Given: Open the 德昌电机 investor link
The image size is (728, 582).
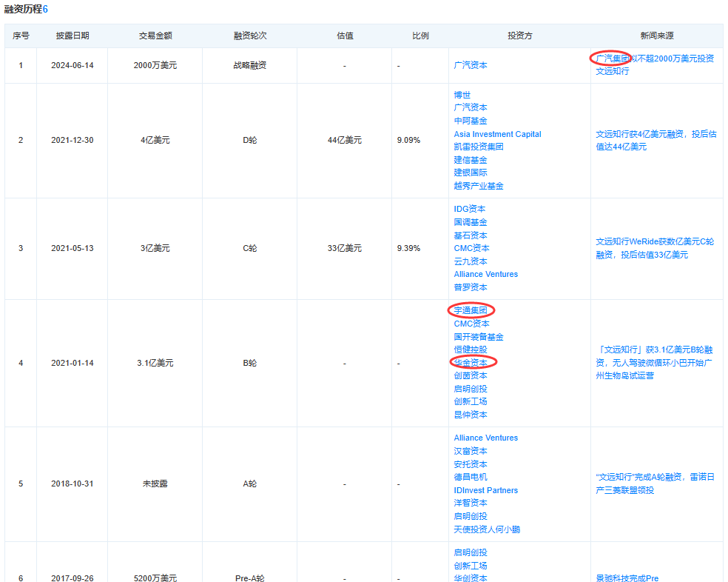Looking at the screenshot, I should pyautogui.click(x=471, y=477).
